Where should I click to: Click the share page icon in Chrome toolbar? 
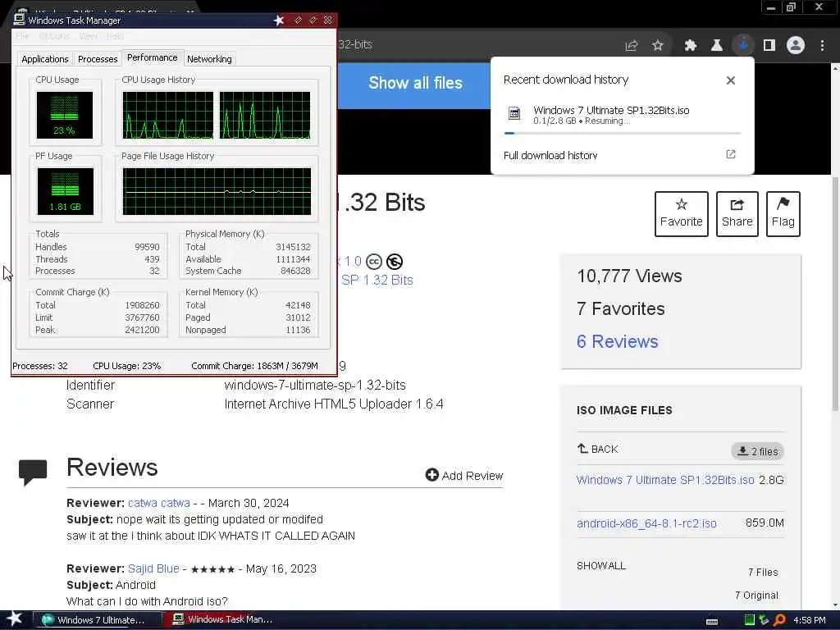[631, 46]
